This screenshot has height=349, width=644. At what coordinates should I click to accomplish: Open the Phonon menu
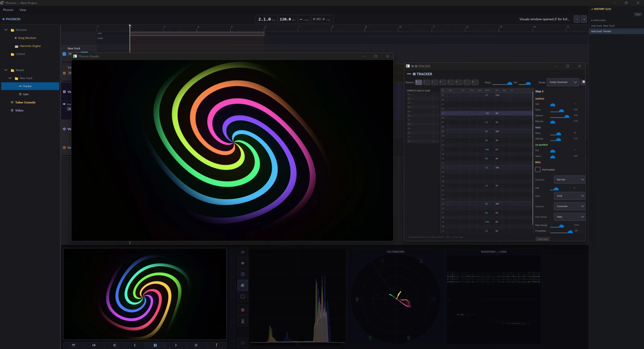point(8,10)
